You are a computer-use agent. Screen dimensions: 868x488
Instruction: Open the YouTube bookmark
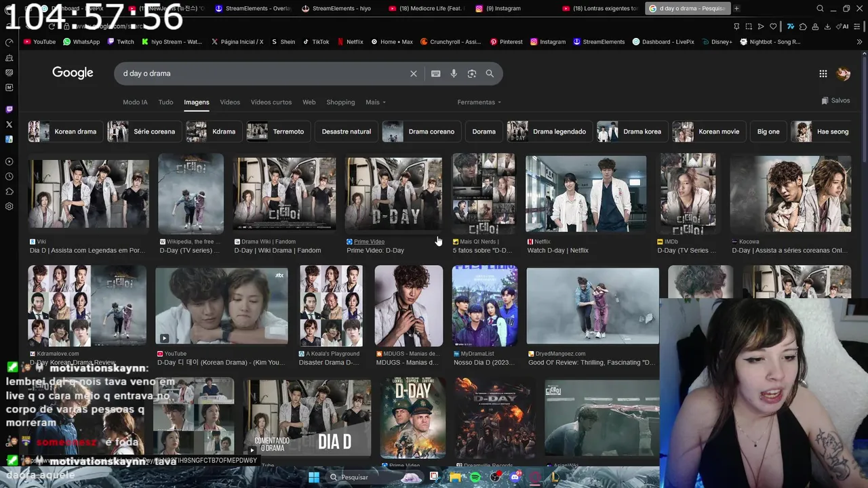pos(39,41)
